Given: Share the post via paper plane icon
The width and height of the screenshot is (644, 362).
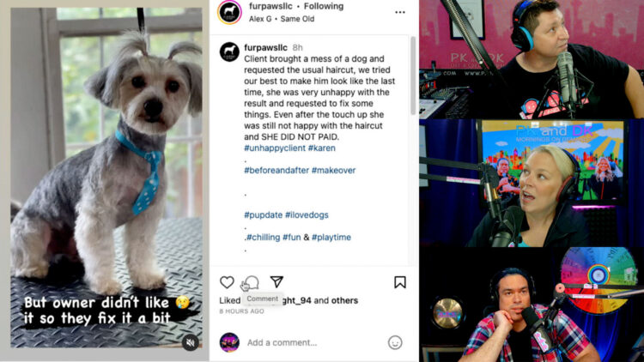Looking at the screenshot, I should 276,281.
